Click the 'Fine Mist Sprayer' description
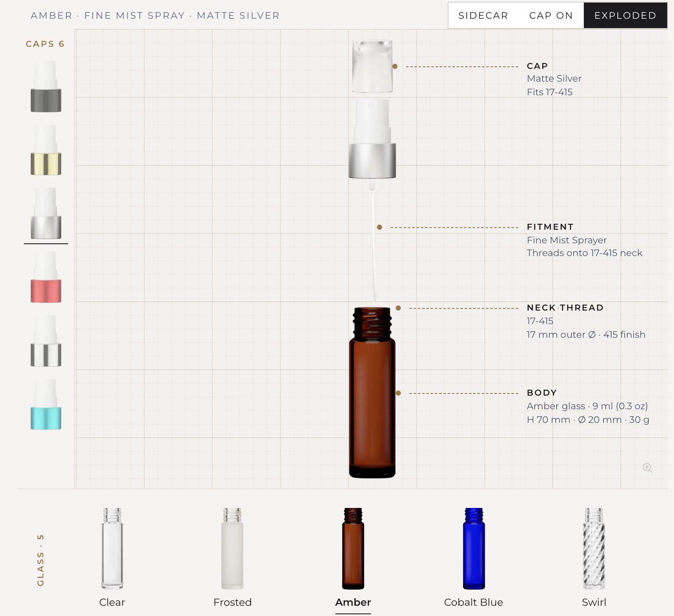The image size is (674, 616). click(566, 240)
